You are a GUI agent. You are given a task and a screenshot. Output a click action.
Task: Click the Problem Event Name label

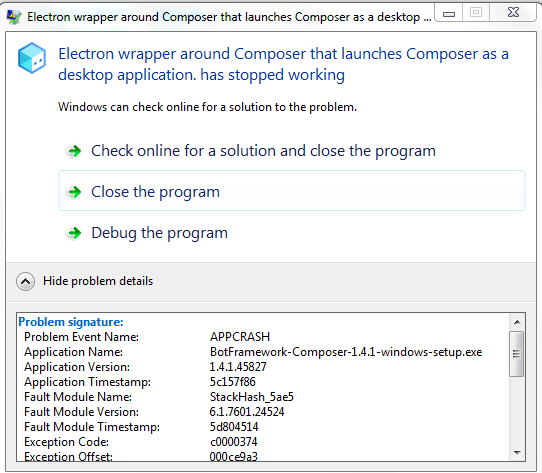point(82,337)
